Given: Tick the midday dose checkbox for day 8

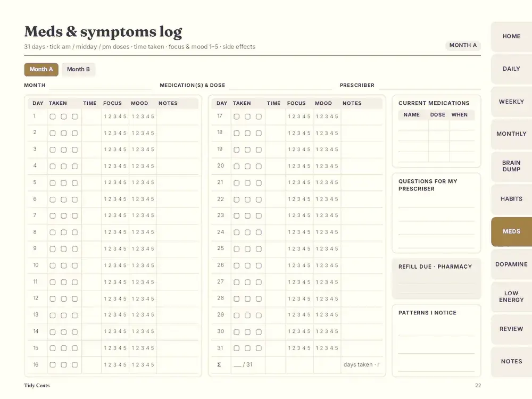Looking at the screenshot, I should 63,232.
